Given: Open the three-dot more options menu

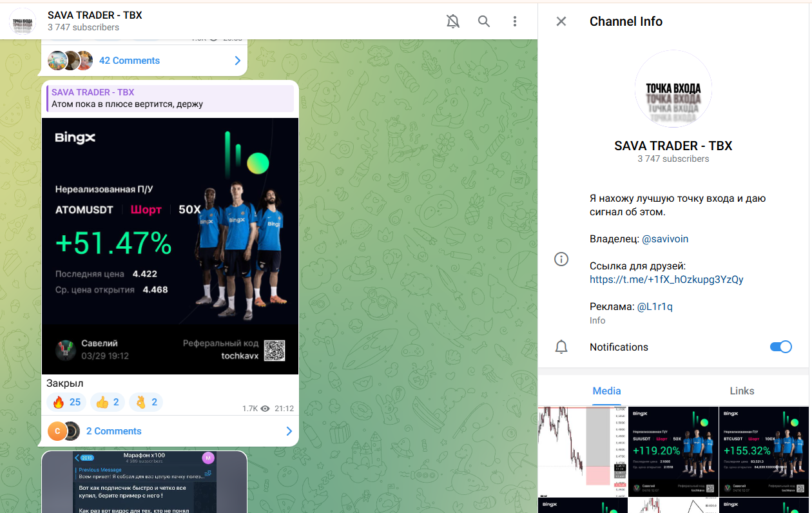Looking at the screenshot, I should 515,21.
